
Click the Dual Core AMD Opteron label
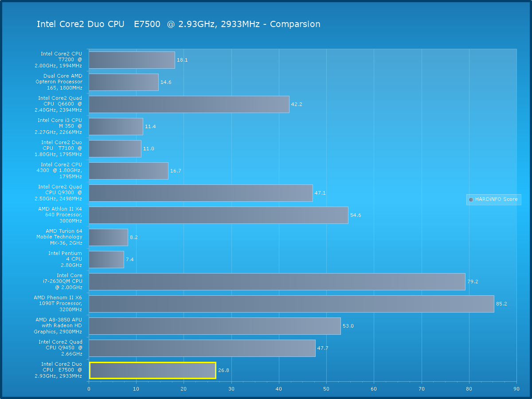coord(59,82)
